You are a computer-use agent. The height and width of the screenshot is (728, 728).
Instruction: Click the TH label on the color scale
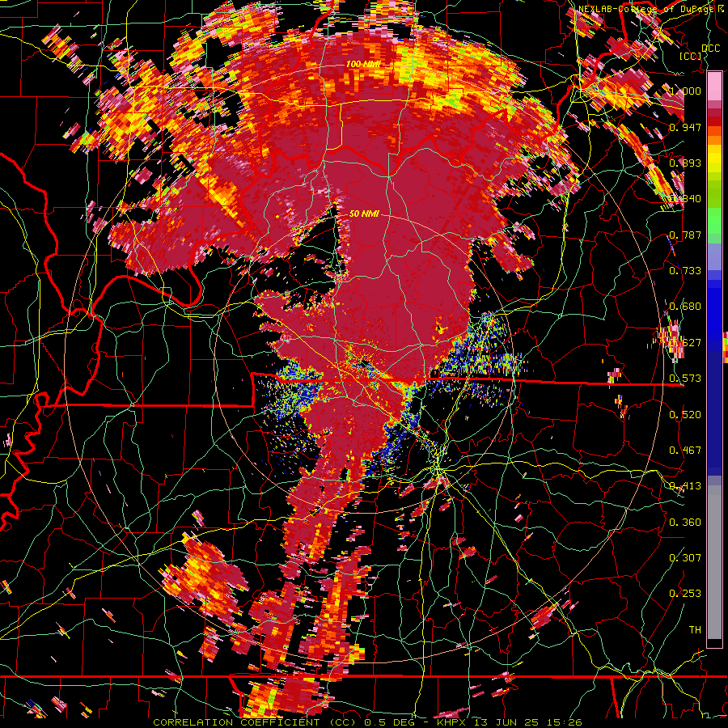(x=695, y=629)
